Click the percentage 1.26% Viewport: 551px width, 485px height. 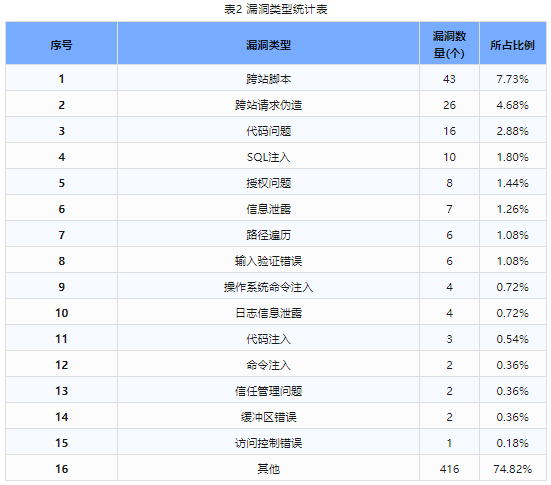(512, 209)
